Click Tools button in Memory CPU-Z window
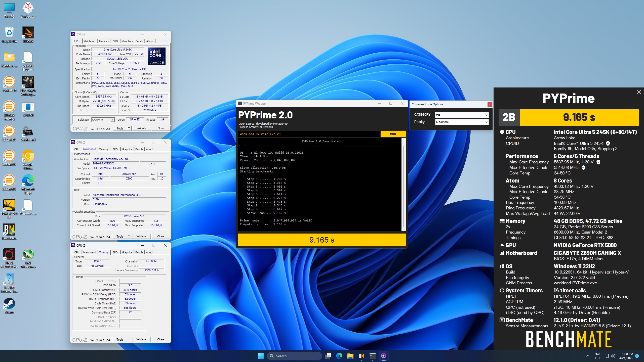644x362 pixels. (x=120, y=339)
